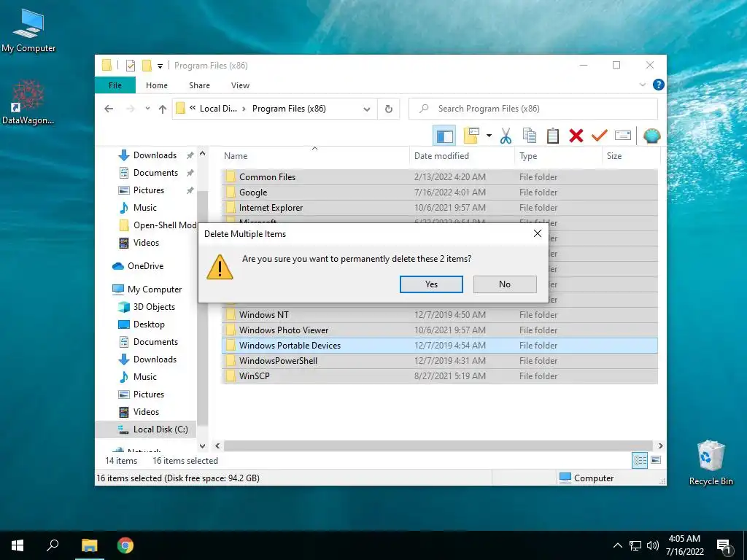Switch to Large icons view layout icon
Image resolution: width=747 pixels, height=560 pixels.
click(x=656, y=460)
